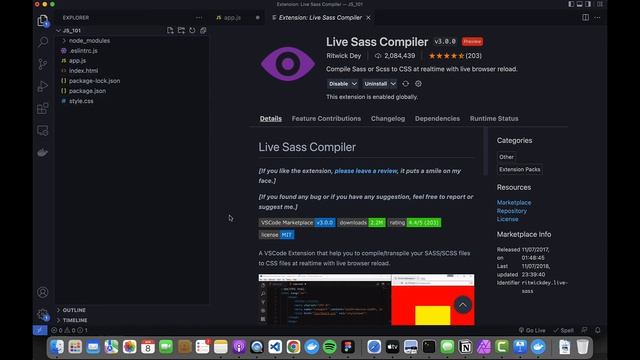This screenshot has width=640, height=360.
Task: Switch to the app.js editor tab
Action: click(x=232, y=18)
